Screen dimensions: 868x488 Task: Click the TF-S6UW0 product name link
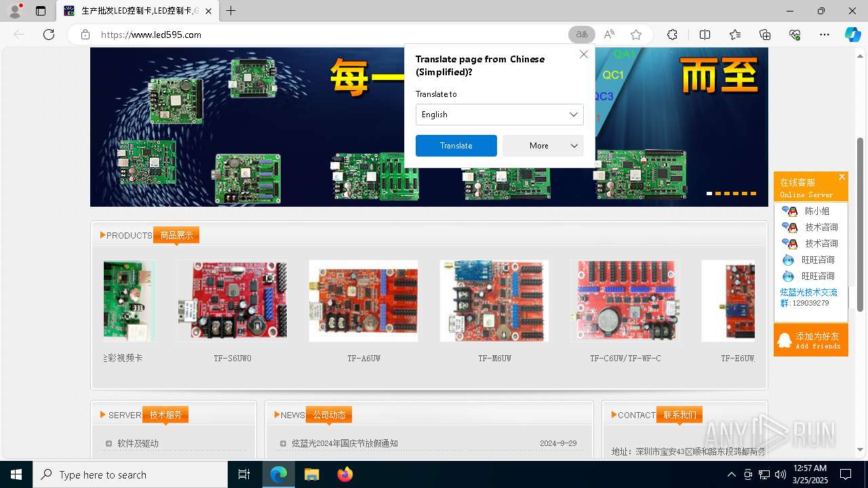(x=233, y=358)
